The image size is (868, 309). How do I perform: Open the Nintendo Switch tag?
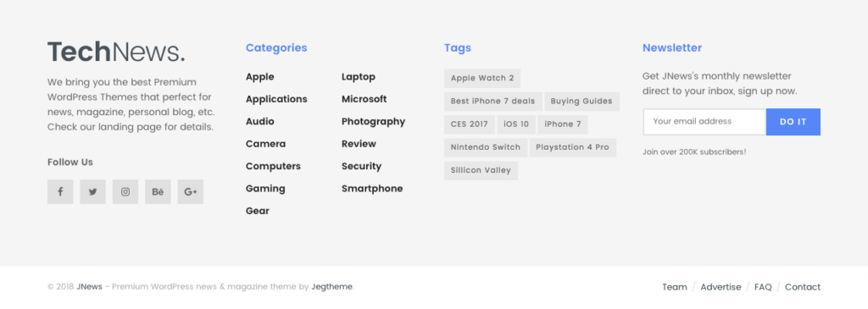point(486,147)
